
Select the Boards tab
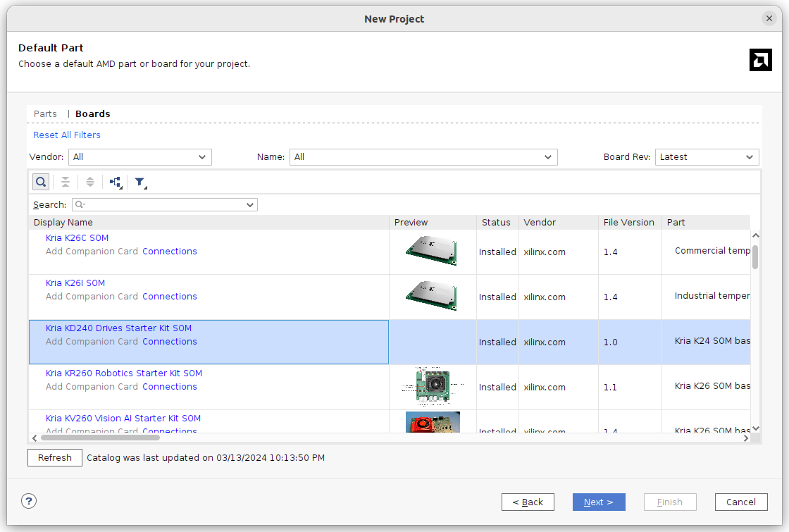[x=92, y=113]
